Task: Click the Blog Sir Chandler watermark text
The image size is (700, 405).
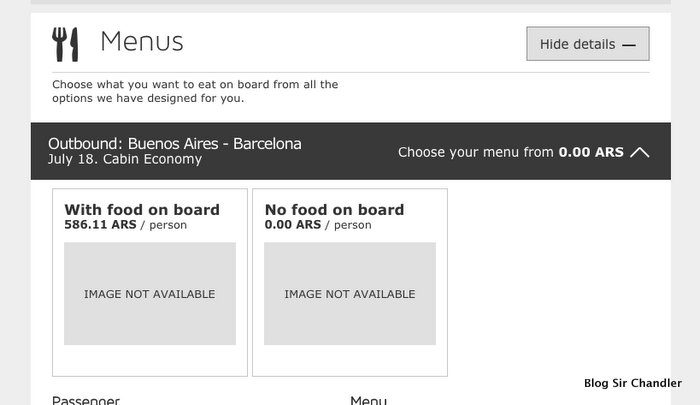Action: (x=633, y=383)
